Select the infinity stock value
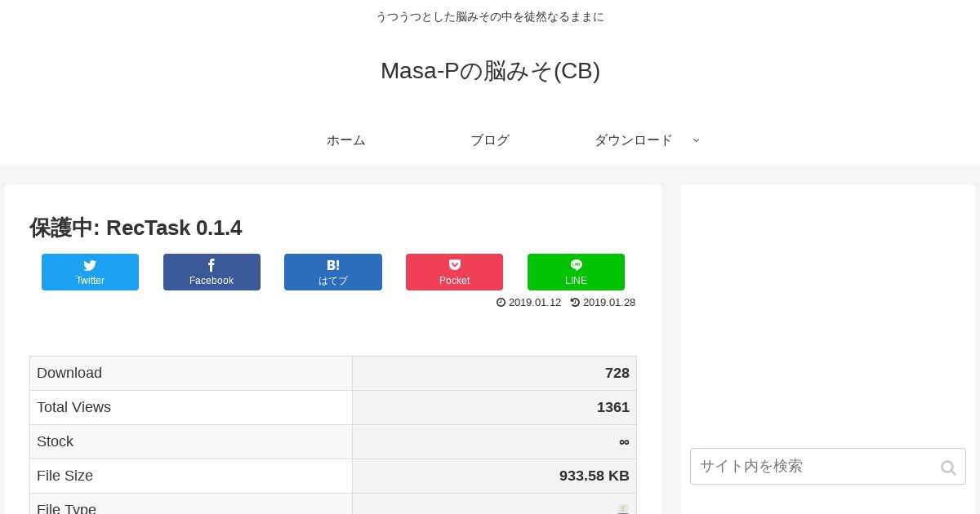 pos(624,441)
